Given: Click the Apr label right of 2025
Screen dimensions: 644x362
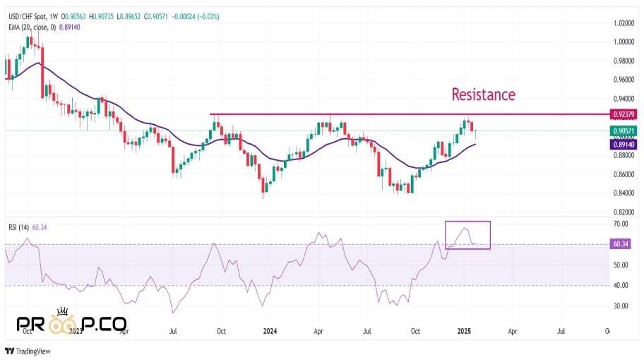Looking at the screenshot, I should pyautogui.click(x=513, y=331).
